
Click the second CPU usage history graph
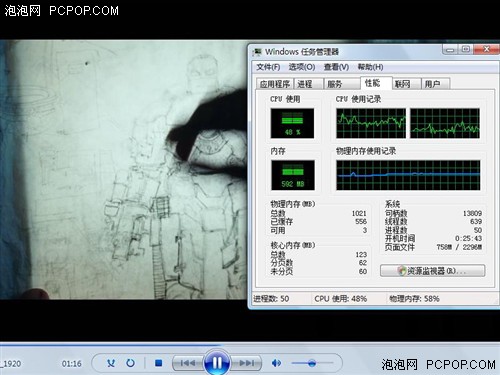[445, 123]
